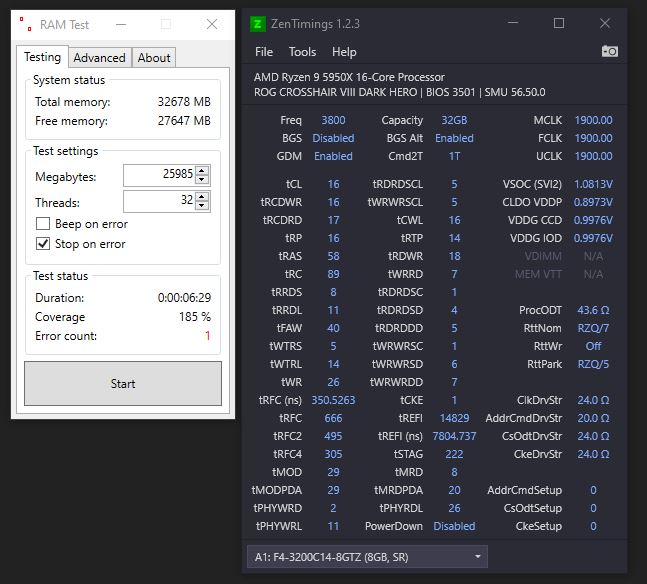Increase the Threads value with up arrow
This screenshot has height=584, width=647.
202,196
